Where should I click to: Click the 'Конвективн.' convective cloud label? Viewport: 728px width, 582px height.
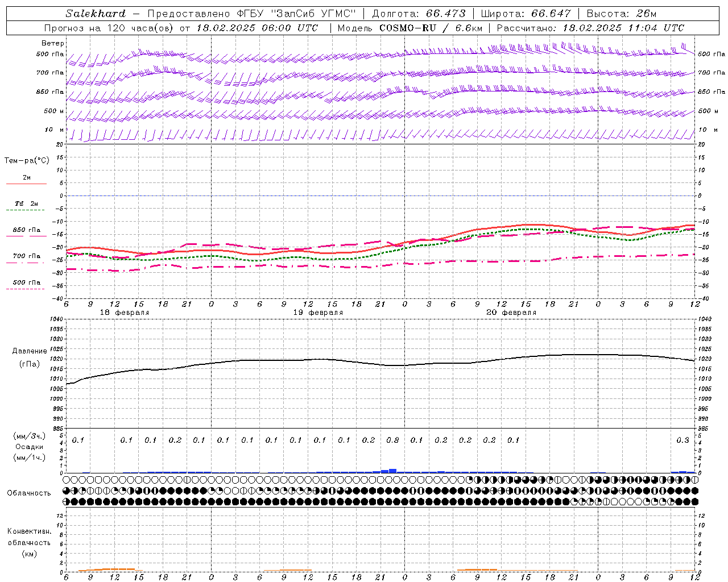(30, 531)
